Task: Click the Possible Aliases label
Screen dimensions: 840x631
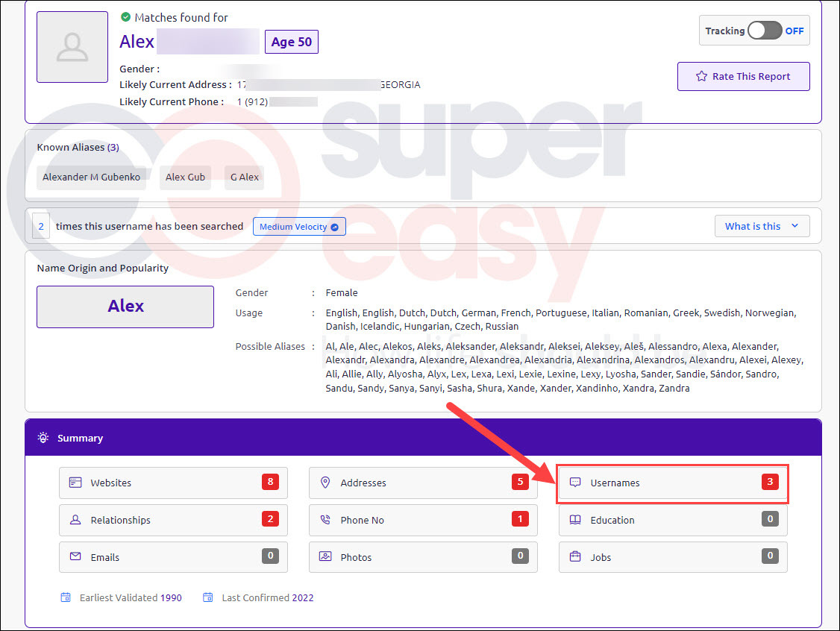Action: [x=270, y=347]
